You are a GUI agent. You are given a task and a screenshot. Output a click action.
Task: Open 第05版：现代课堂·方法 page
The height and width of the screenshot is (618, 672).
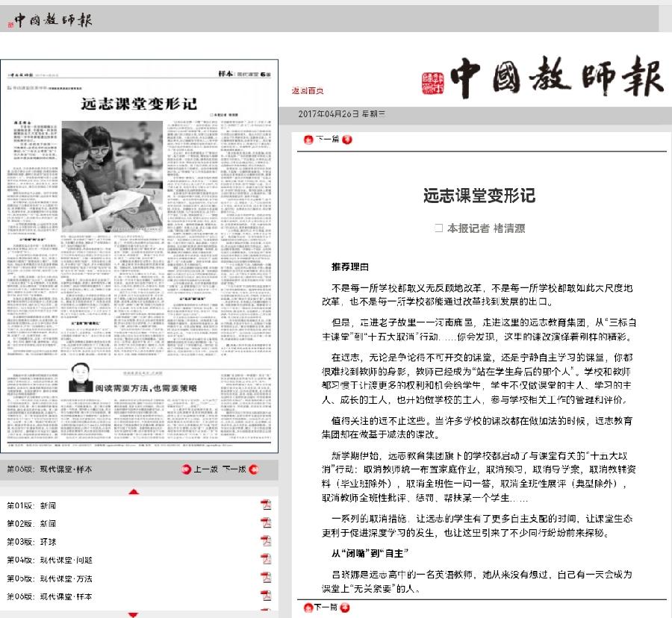tap(49, 579)
